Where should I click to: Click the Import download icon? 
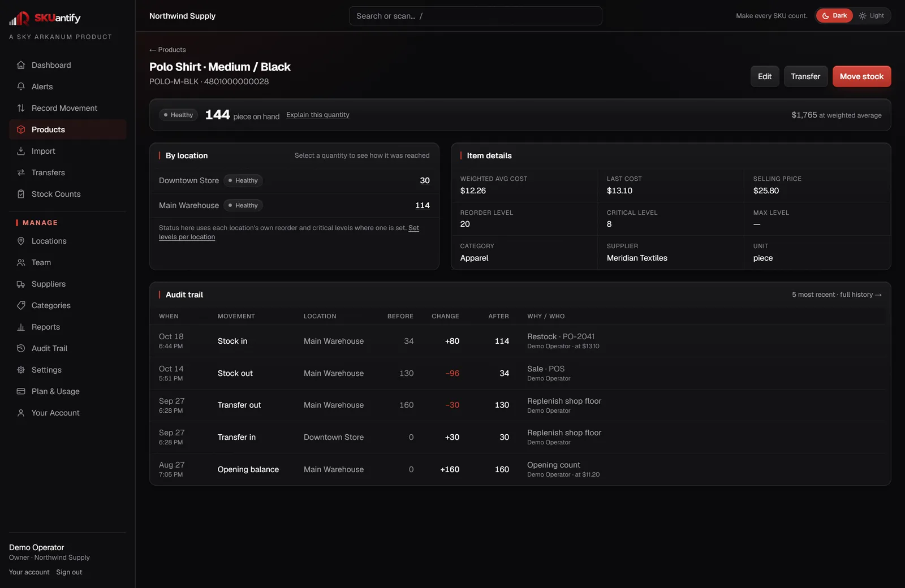click(21, 151)
